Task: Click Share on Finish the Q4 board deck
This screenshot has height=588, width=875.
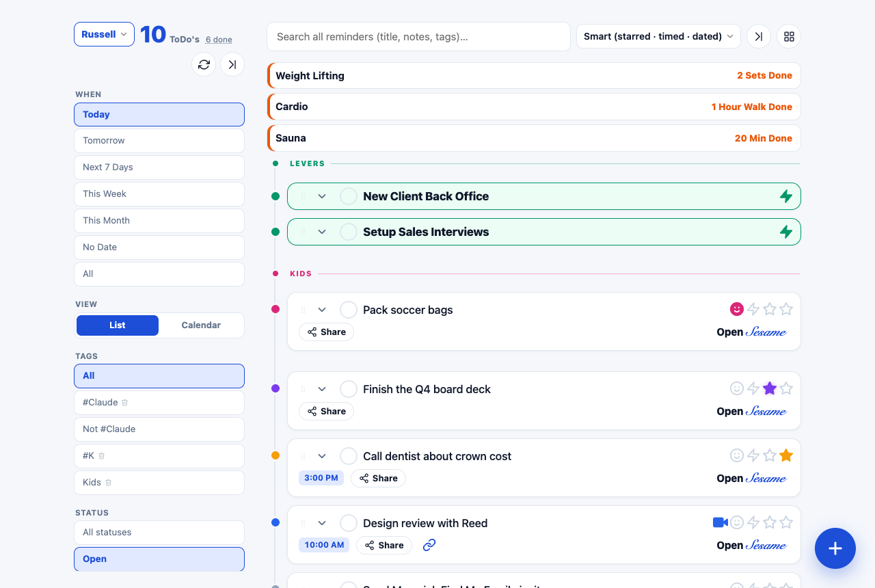Action: coord(326,412)
